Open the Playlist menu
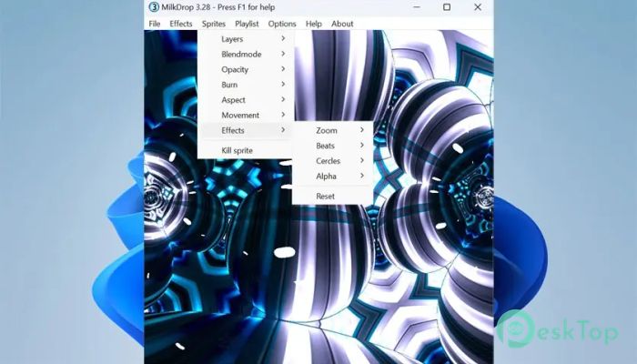This screenshot has width=637, height=364. pos(247,24)
